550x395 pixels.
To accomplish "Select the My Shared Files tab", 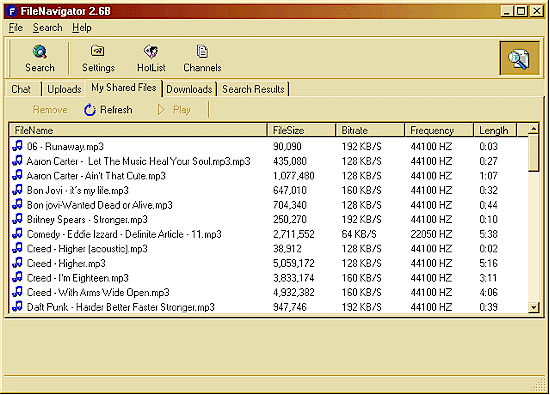I will pyautogui.click(x=123, y=88).
